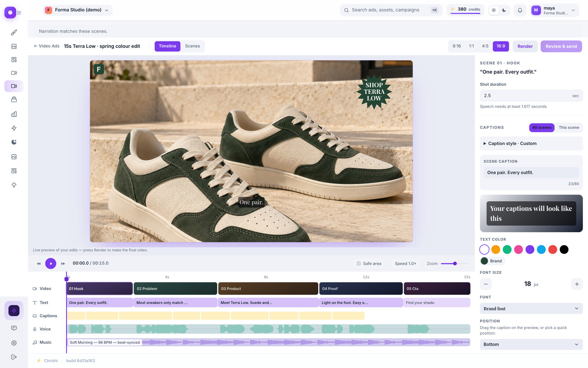Switch to light theme
The width and height of the screenshot is (588, 368).
tap(494, 10)
